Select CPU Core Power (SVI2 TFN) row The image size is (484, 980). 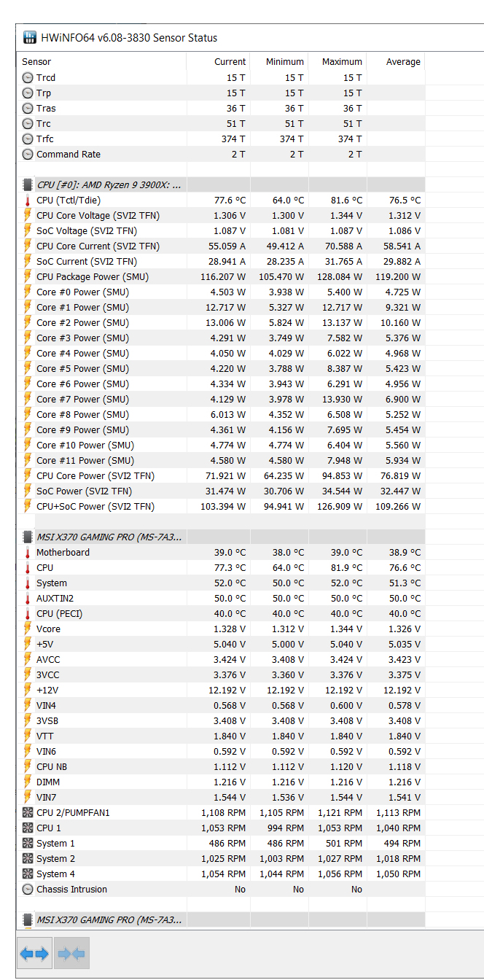[x=221, y=475]
